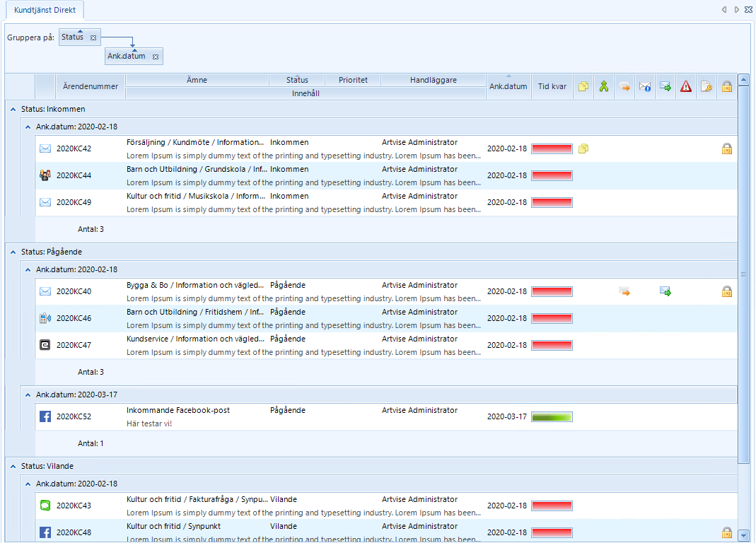This screenshot has height=543, width=756.
Task: Click the Innehåll column header
Action: (x=306, y=93)
